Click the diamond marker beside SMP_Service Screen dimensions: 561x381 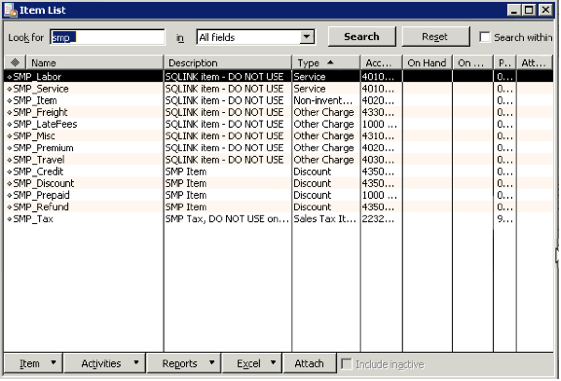point(9,89)
